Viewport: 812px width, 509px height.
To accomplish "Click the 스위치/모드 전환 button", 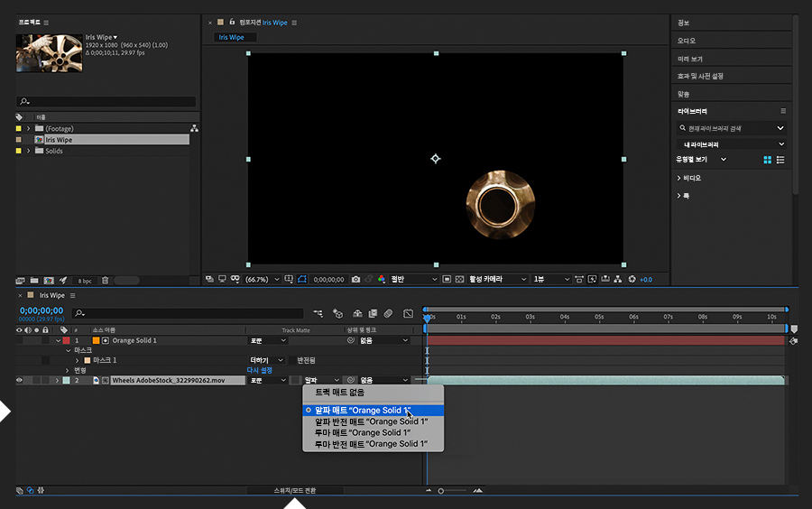I will coord(296,490).
